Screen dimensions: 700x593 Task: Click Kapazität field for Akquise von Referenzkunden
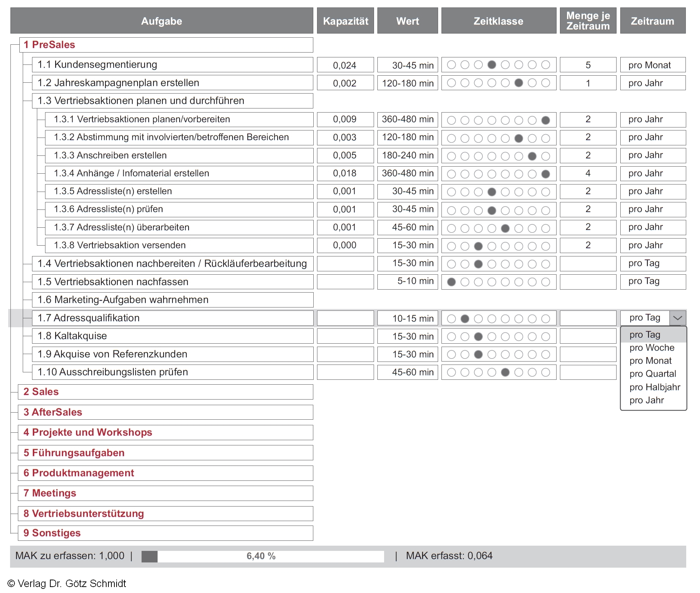click(x=345, y=354)
